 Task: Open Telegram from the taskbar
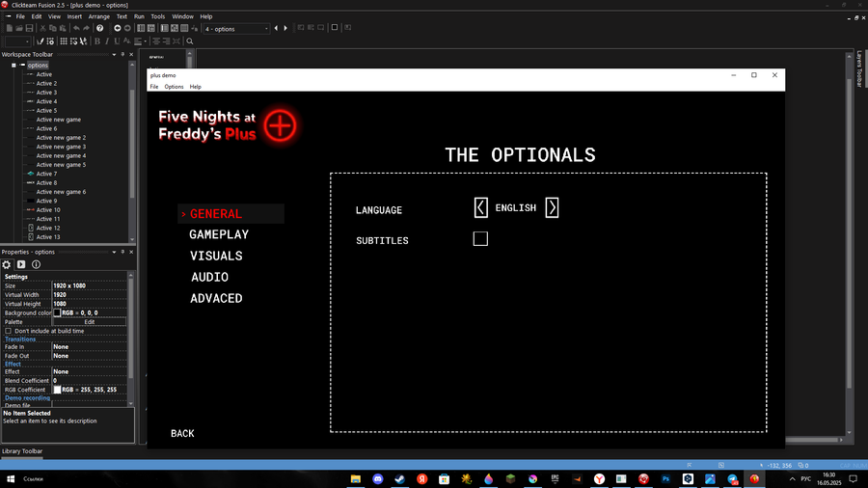[732, 479]
